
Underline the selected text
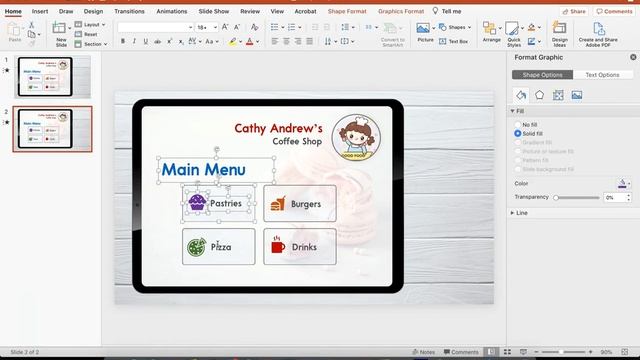(145, 41)
